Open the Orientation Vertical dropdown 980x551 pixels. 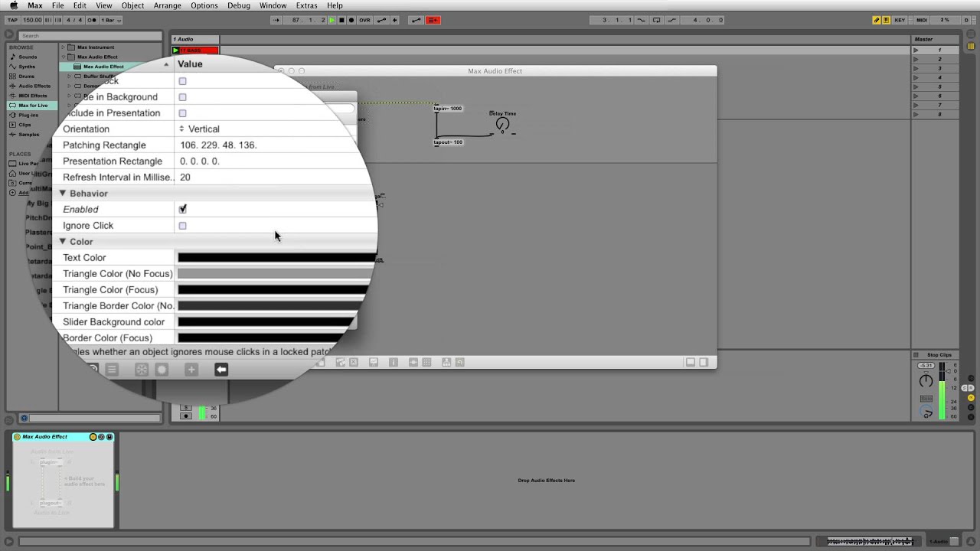tap(200, 129)
